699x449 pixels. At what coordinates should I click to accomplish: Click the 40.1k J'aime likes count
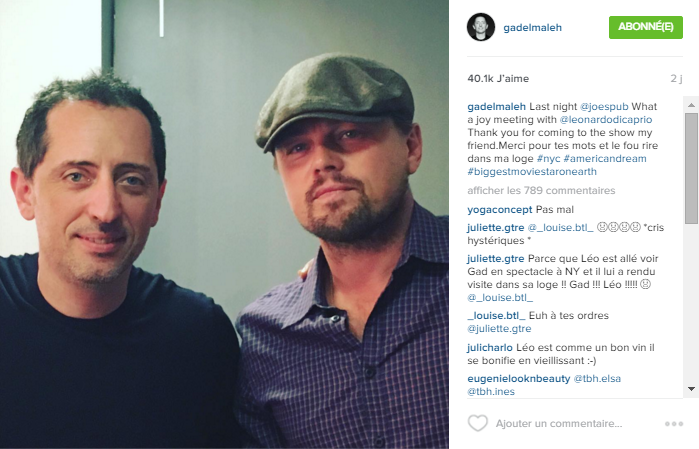[498, 78]
